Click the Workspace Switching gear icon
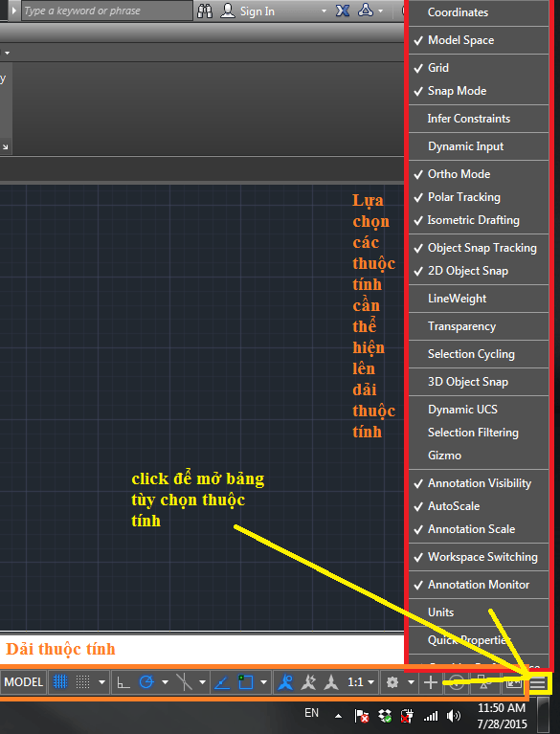The image size is (560, 734). click(392, 682)
